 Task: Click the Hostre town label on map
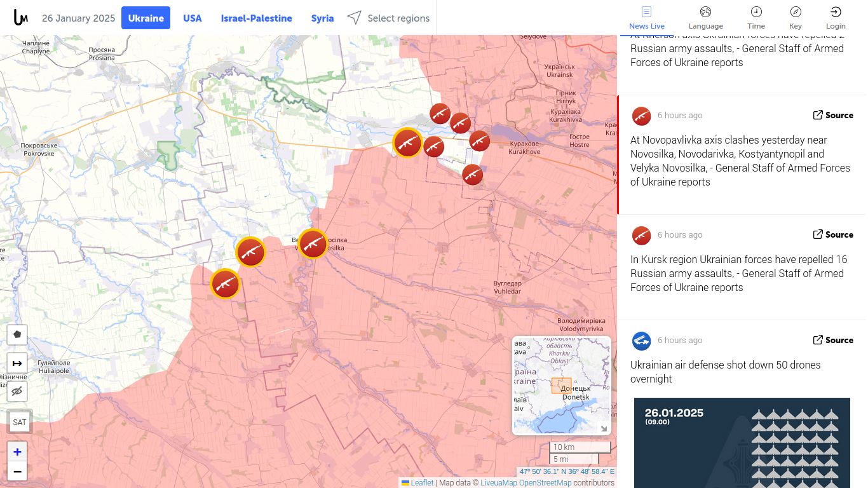click(580, 140)
